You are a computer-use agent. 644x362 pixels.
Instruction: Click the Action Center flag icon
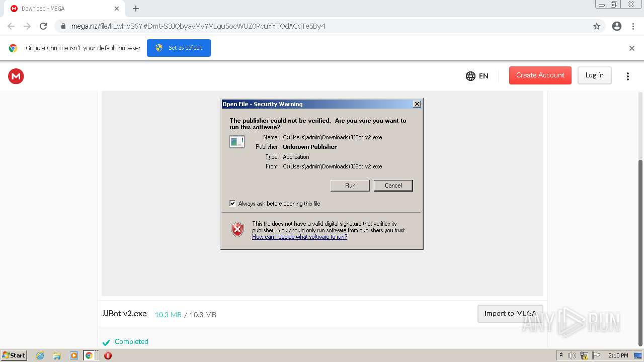click(x=596, y=355)
